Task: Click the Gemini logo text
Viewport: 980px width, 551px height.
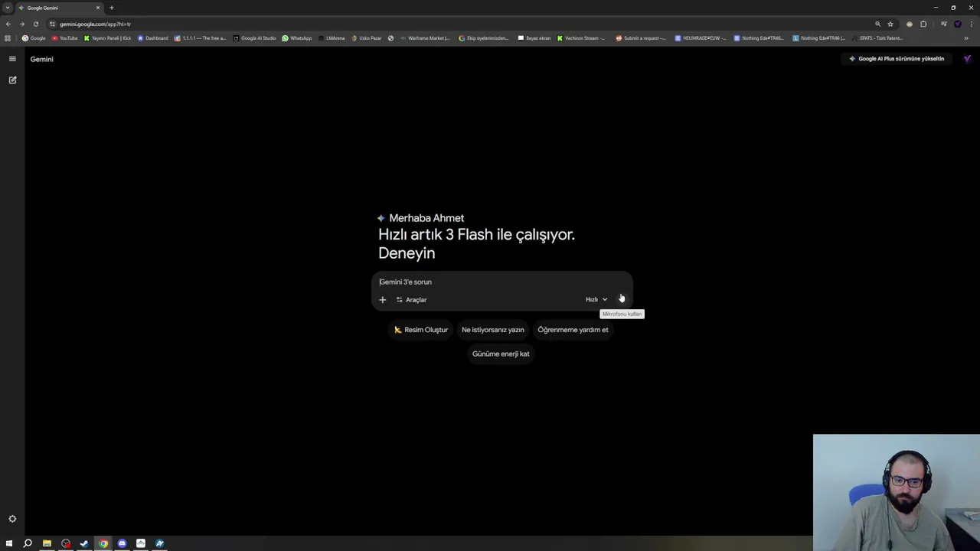Action: tap(42, 59)
